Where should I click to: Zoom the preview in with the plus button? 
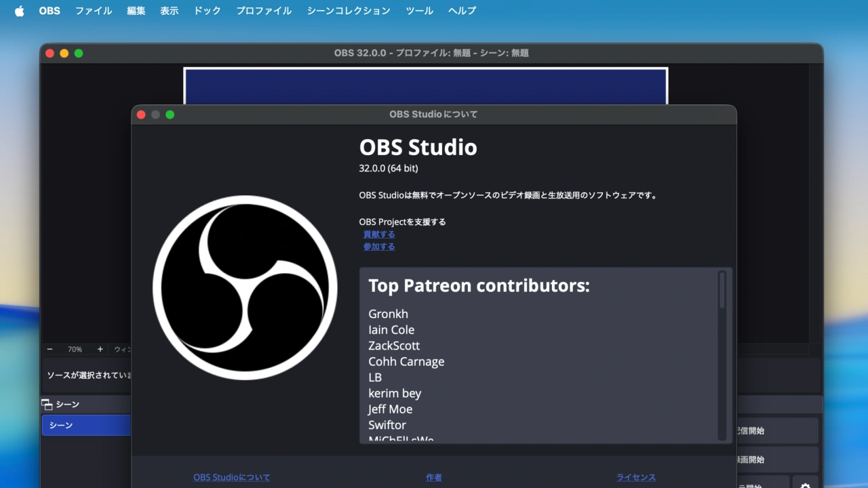tap(100, 349)
